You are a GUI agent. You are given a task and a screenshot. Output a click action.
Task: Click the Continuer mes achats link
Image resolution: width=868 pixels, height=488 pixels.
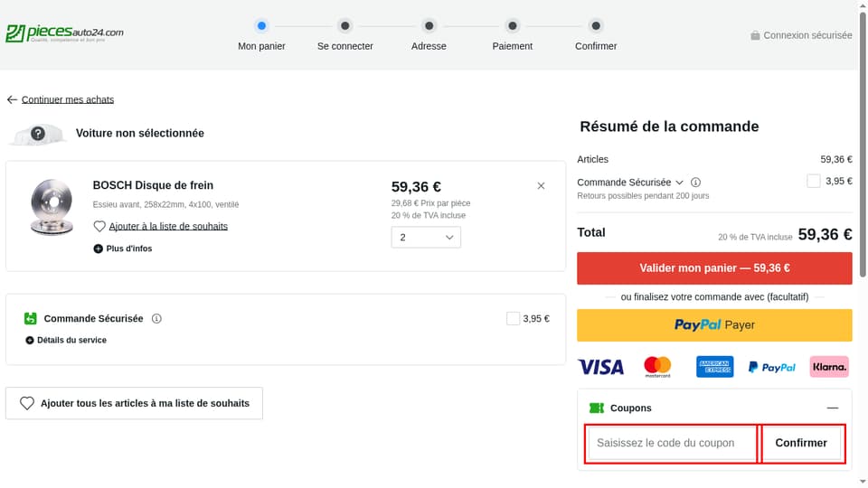click(x=68, y=99)
